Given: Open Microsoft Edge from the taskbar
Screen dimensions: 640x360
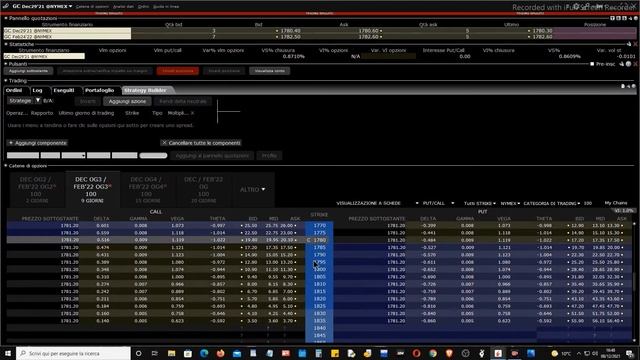Looking at the screenshot, I should pos(204,353).
